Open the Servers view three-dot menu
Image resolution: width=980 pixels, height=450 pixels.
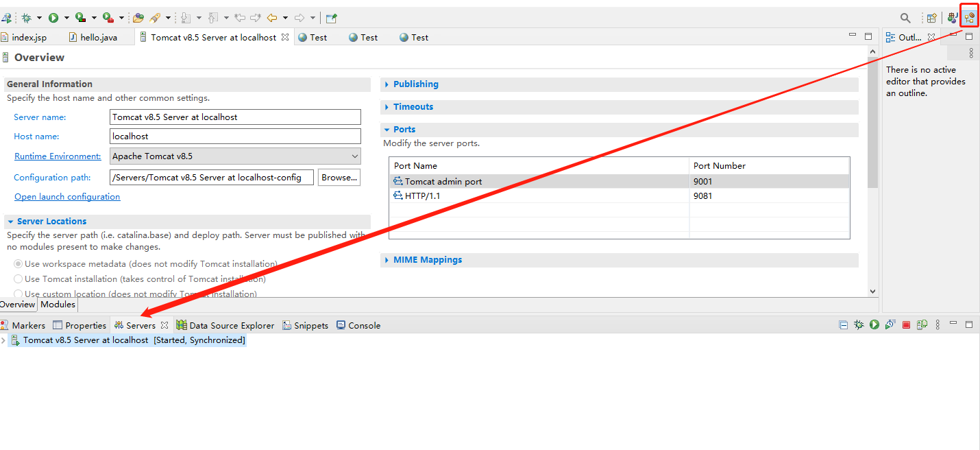coord(938,325)
